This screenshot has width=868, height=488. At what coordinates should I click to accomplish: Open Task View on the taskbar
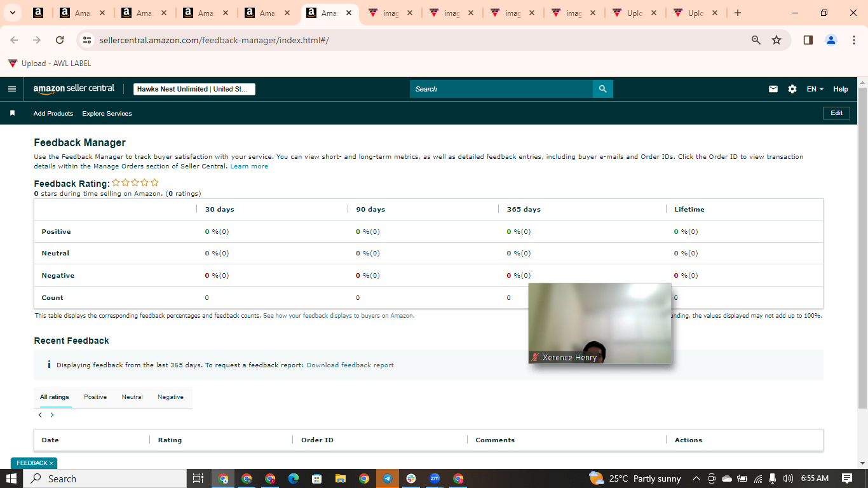[x=198, y=478]
